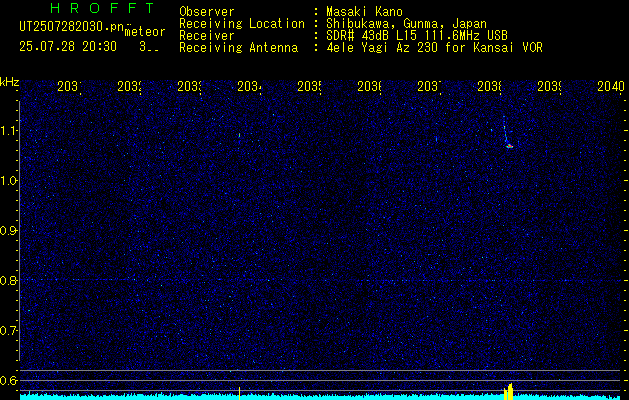Click the thin yellow power spike below 2034
The width and height of the screenshot is (629, 400).
(x=239, y=393)
